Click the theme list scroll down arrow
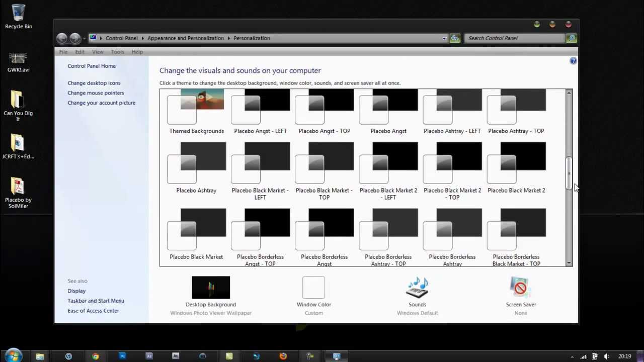Screen dimensions: 644x362 pos(569,262)
